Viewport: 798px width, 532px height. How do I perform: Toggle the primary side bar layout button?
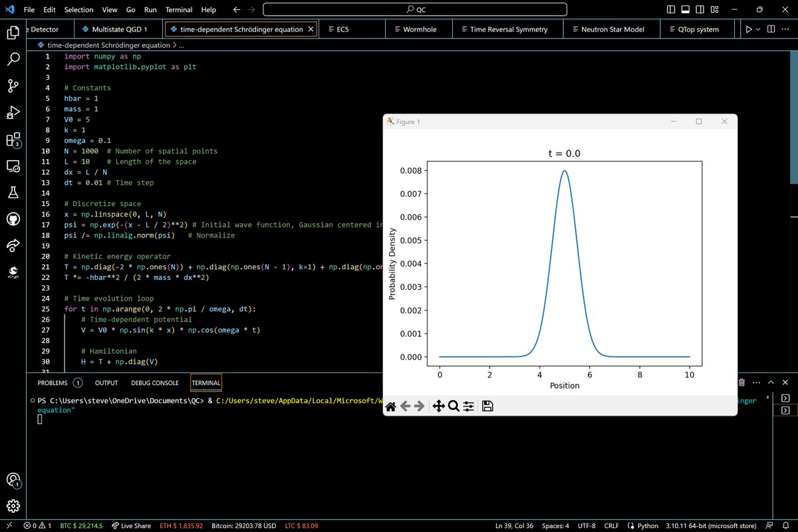671,10
